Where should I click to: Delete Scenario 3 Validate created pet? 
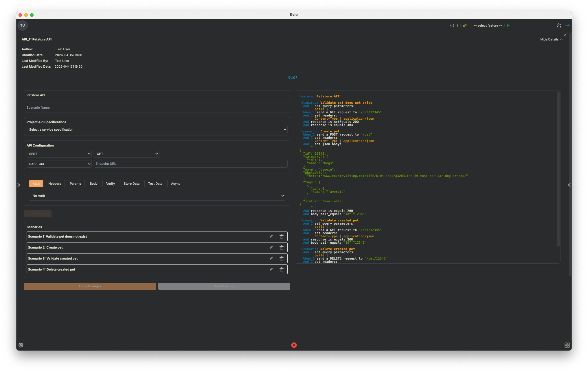pyautogui.click(x=281, y=258)
